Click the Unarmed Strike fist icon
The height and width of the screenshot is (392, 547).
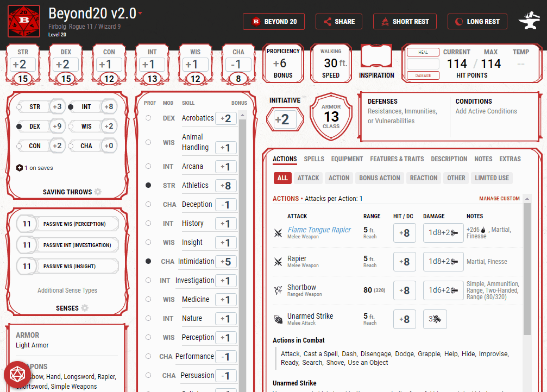[x=278, y=319]
